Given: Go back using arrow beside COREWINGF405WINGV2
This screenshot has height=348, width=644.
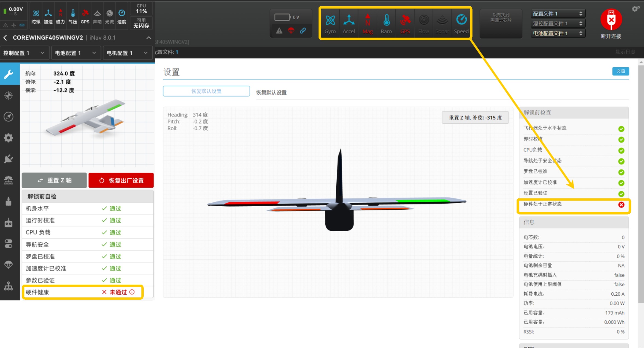Looking at the screenshot, I should click(x=5, y=38).
